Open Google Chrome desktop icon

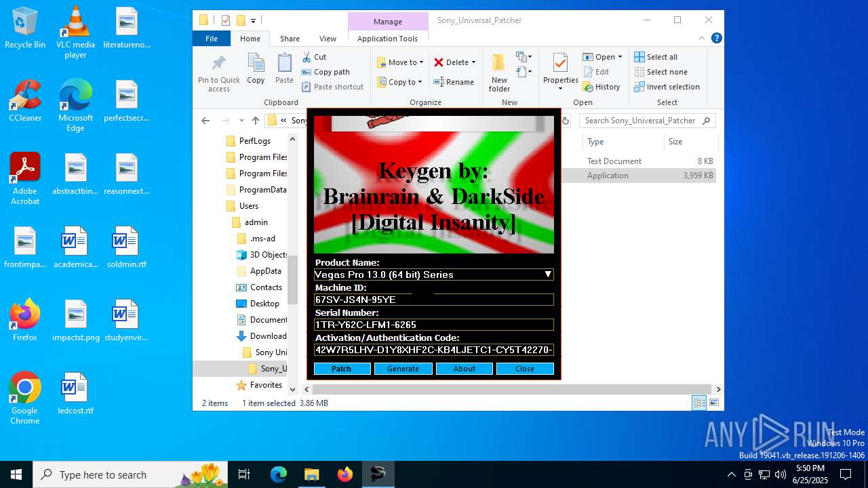pos(25,399)
